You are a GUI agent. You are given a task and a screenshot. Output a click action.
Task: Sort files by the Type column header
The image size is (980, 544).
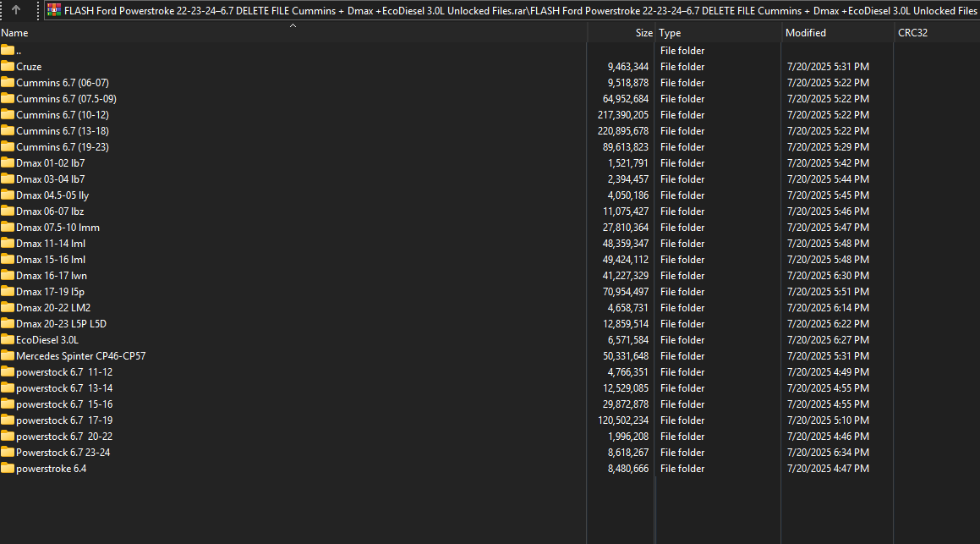coord(718,33)
